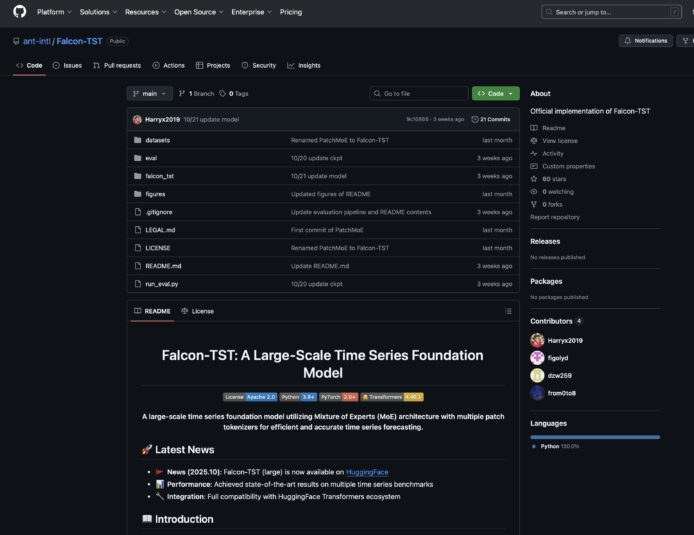Open the 10/21 update model latest commit message
This screenshot has width=694, height=535.
point(211,119)
